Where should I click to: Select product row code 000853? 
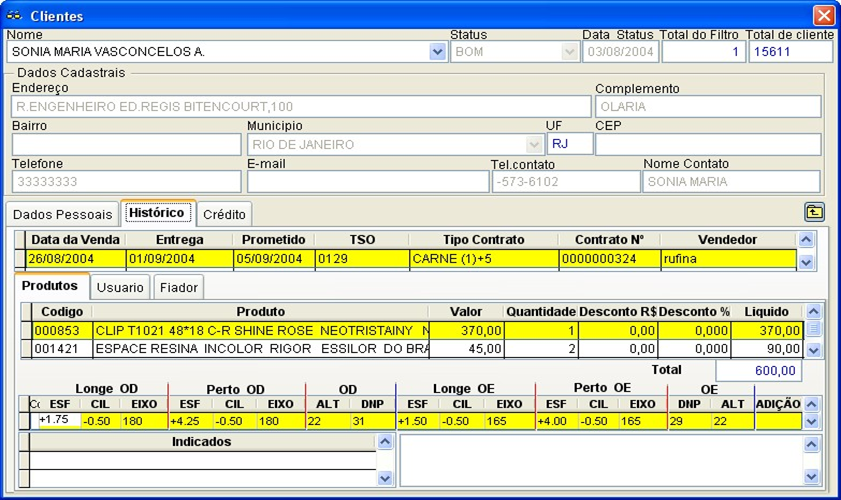[x=62, y=330]
